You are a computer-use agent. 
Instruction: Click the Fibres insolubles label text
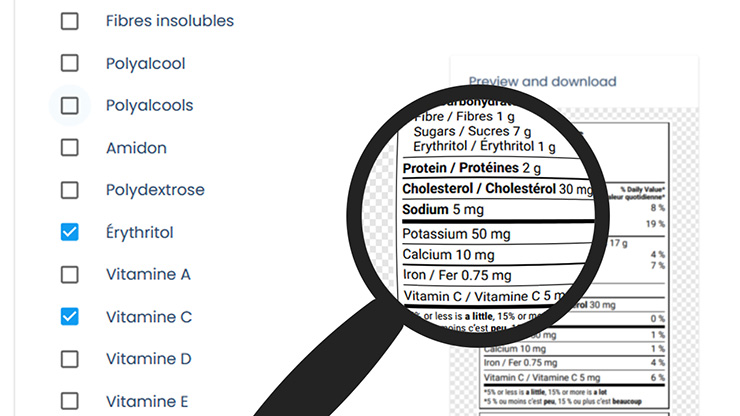pos(170,21)
